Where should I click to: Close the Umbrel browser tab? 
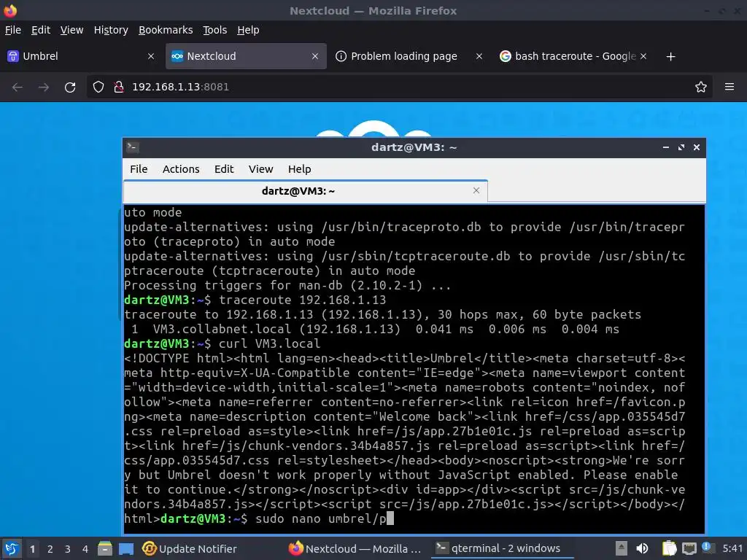(150, 56)
